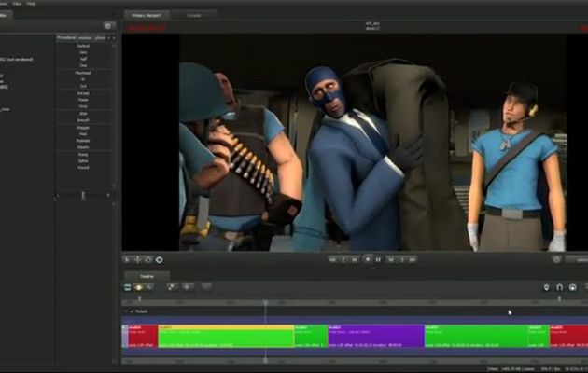Click the Drop preset slider

83,106
